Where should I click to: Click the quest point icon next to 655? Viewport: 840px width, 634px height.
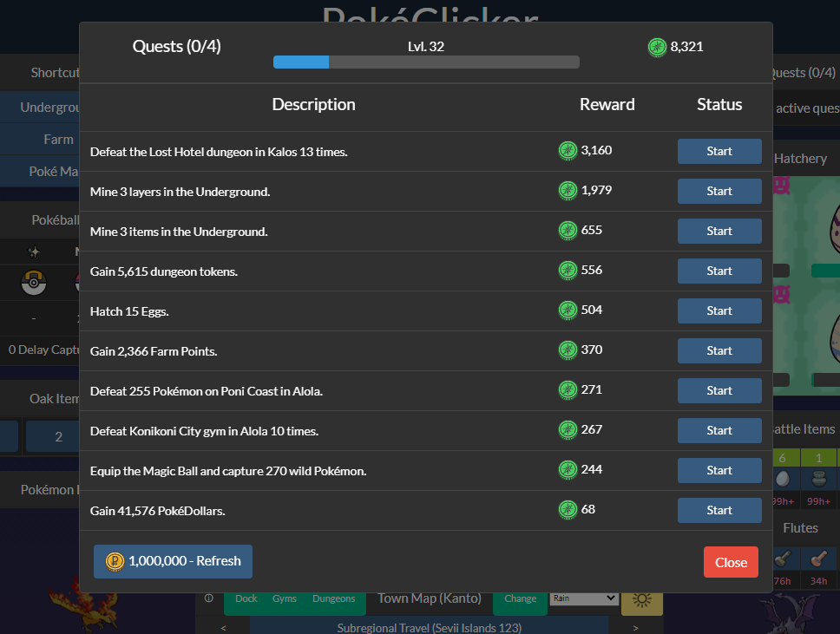click(x=568, y=230)
